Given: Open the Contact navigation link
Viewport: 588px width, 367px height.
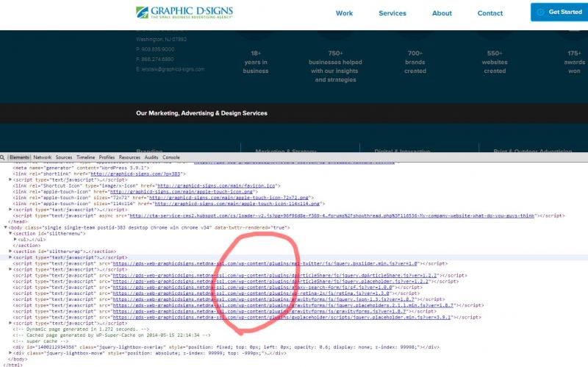Looking at the screenshot, I should coord(490,13).
